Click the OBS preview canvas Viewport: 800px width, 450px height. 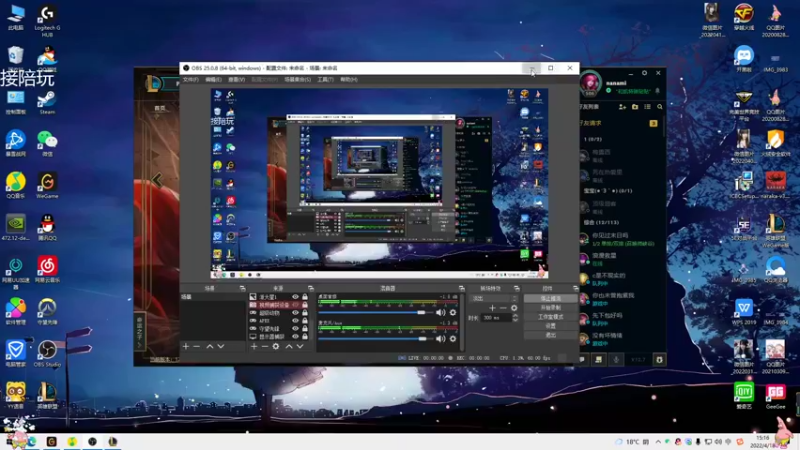coord(380,183)
